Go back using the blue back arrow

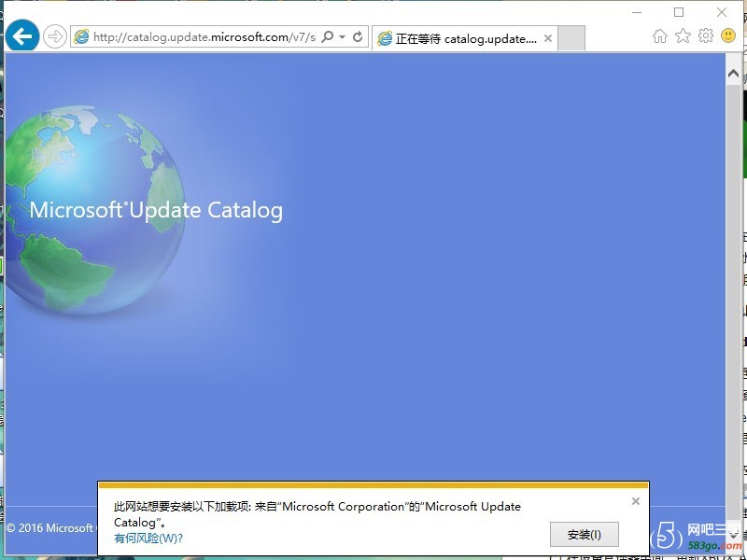click(21, 36)
